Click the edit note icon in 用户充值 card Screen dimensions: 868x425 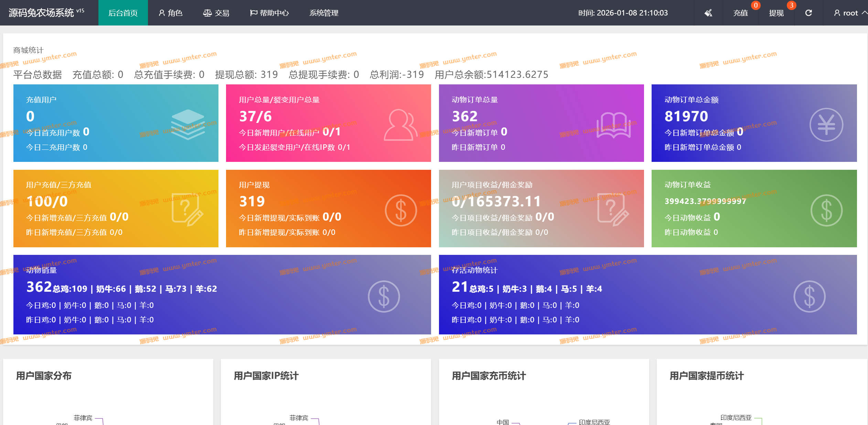(x=187, y=209)
